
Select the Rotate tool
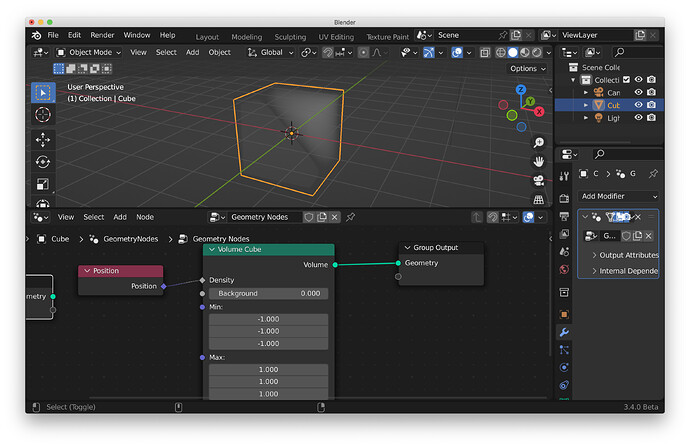(x=43, y=162)
